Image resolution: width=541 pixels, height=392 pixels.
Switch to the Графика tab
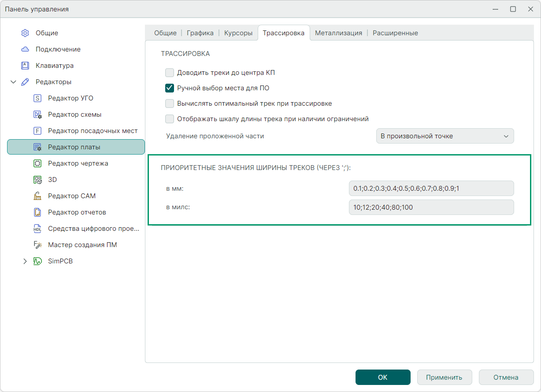pos(200,33)
